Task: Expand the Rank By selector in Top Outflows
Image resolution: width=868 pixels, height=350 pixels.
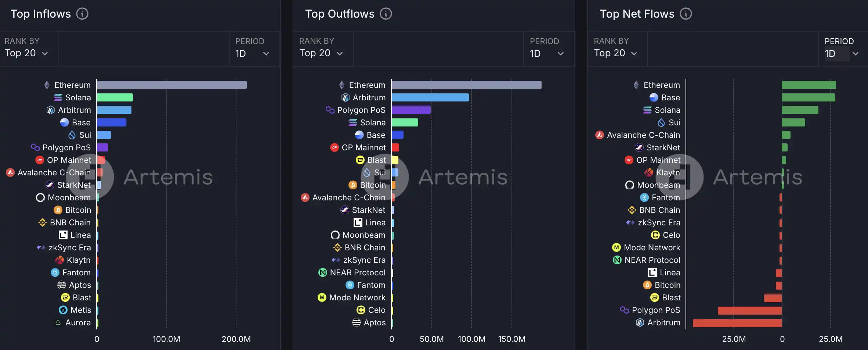Action: pyautogui.click(x=321, y=53)
